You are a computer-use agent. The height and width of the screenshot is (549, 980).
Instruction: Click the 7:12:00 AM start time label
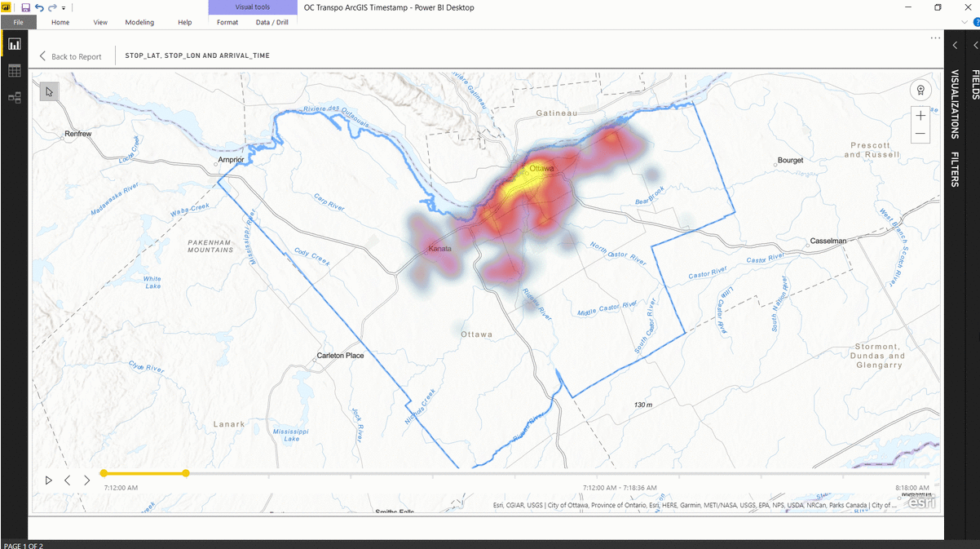click(121, 488)
